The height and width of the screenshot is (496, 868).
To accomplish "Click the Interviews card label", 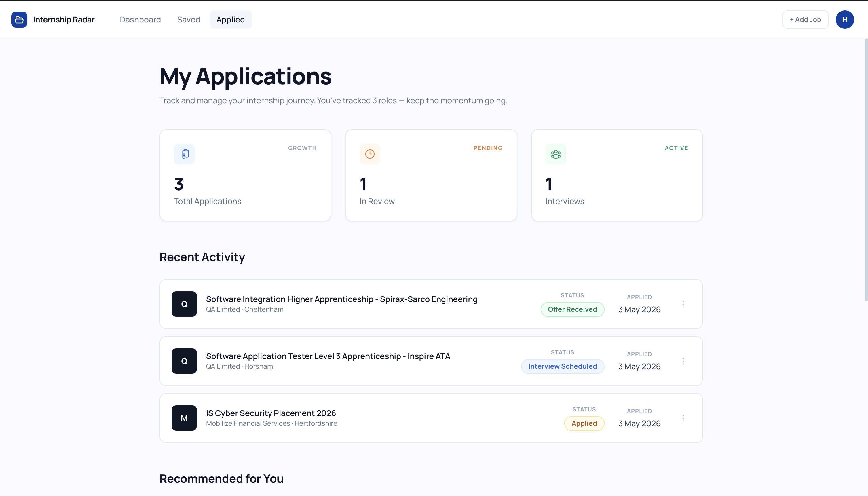I will [x=565, y=201].
